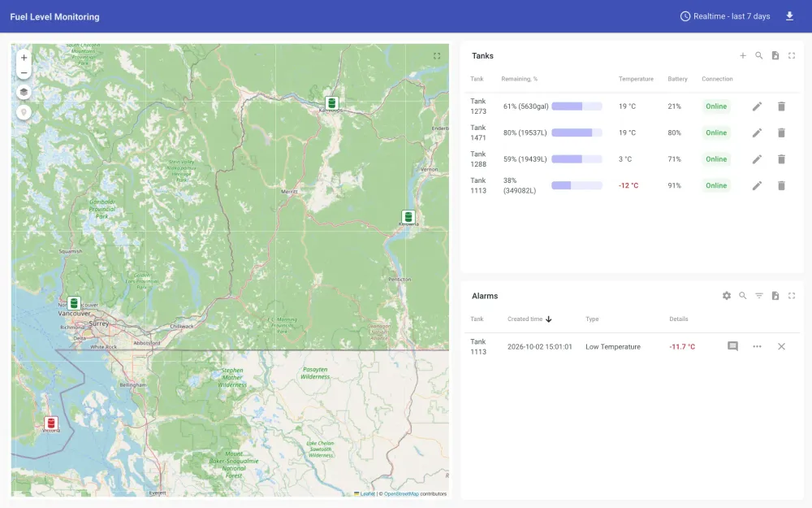
Task: Sort alarms by Tank column header
Action: (477, 319)
